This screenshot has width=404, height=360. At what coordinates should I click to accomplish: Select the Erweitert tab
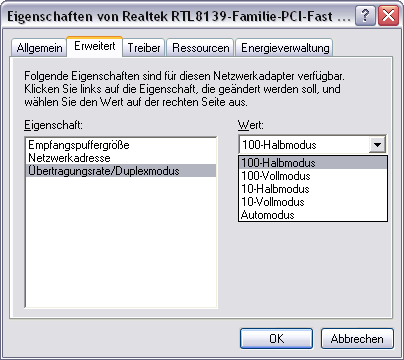(95, 46)
